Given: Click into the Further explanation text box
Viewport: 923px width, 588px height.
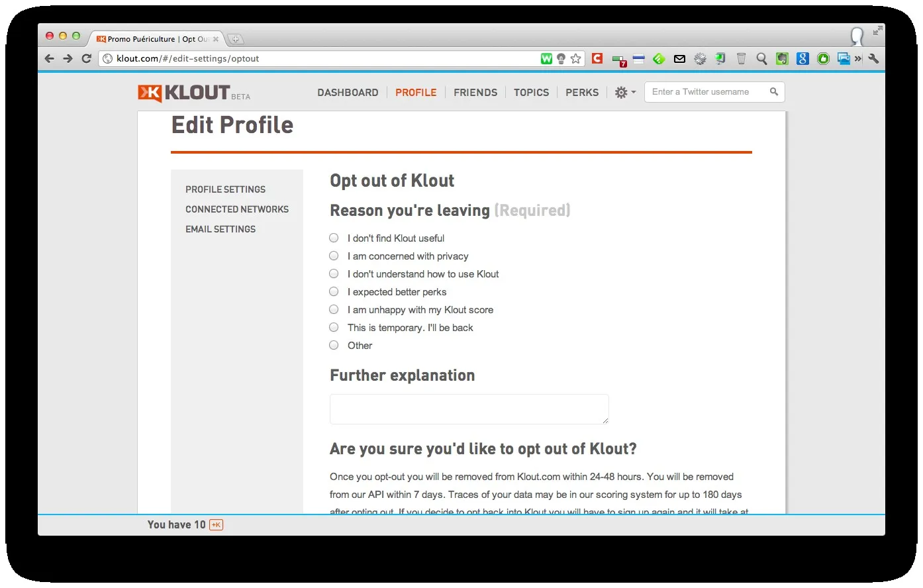Looking at the screenshot, I should 469,409.
